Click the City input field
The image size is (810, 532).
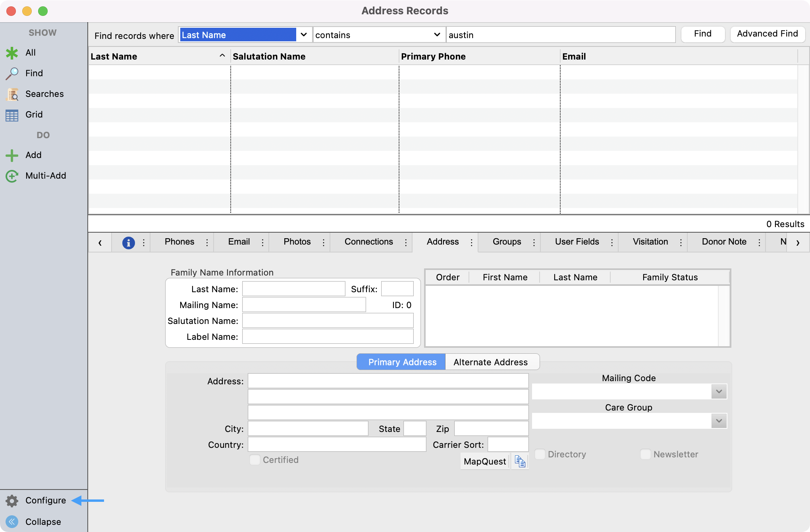pyautogui.click(x=308, y=429)
